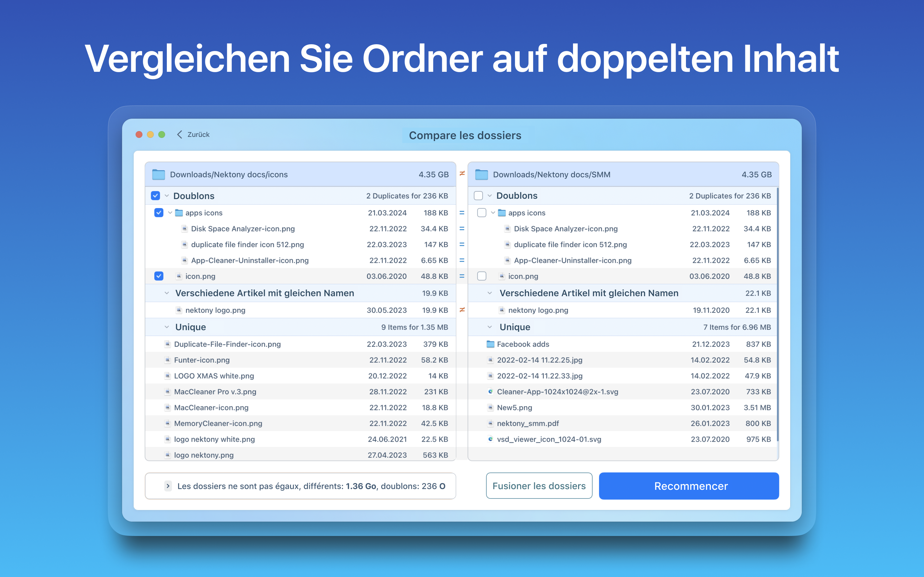924x577 pixels.
Task: Uncheck the left Doublons checkbox
Action: 155,196
